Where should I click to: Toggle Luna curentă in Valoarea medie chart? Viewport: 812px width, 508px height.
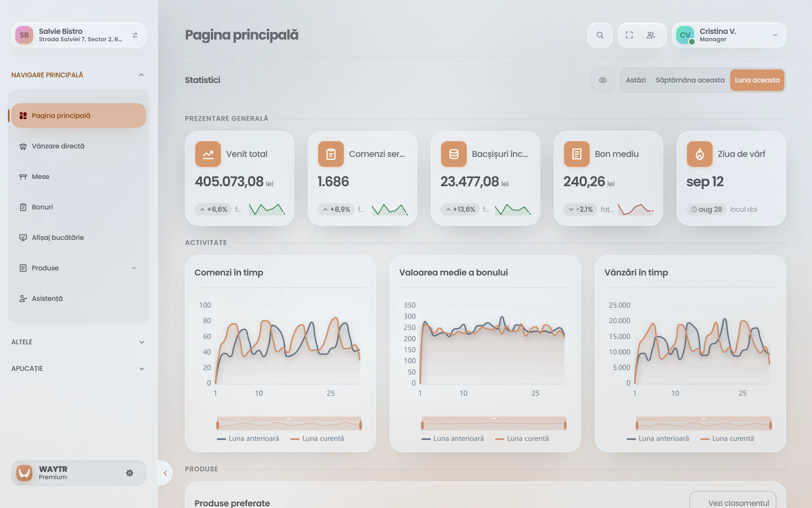(522, 439)
